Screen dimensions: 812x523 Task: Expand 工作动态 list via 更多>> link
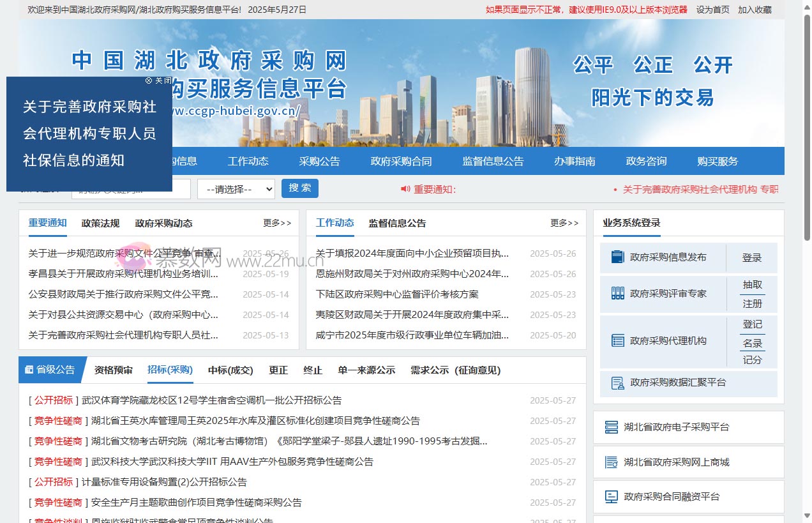pyautogui.click(x=564, y=223)
